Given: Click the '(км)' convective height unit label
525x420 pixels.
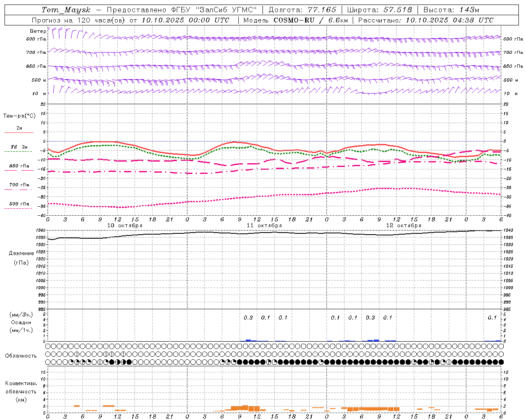Looking at the screenshot, I should (x=21, y=399).
